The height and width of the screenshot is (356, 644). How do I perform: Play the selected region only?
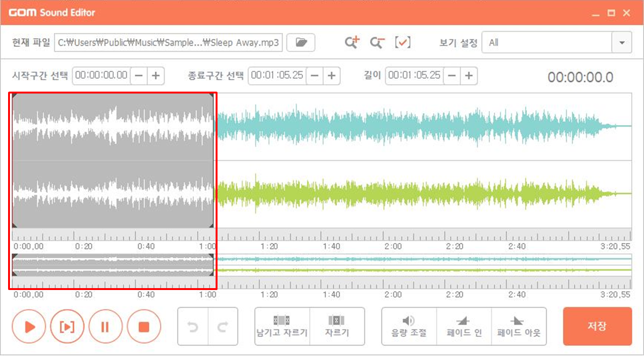coord(67,326)
